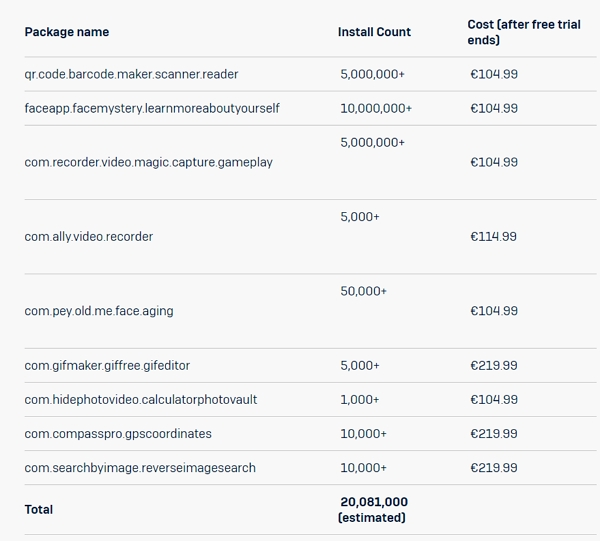The image size is (600, 541).
Task: Click the €114.99 cost value
Action: coord(493,236)
